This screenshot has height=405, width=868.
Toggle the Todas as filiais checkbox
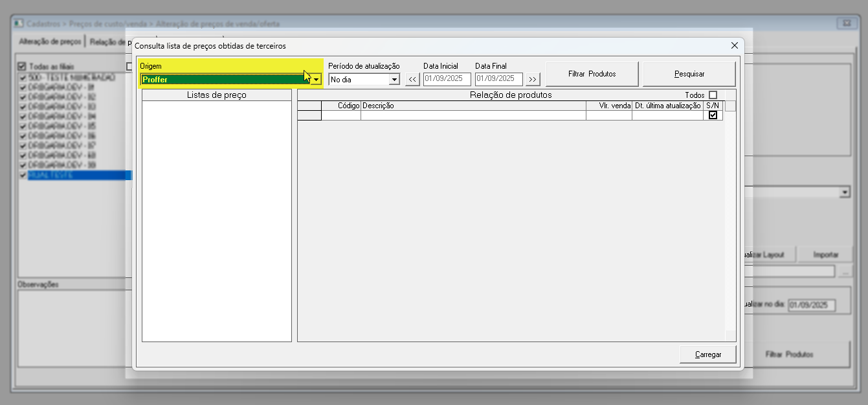pos(22,66)
